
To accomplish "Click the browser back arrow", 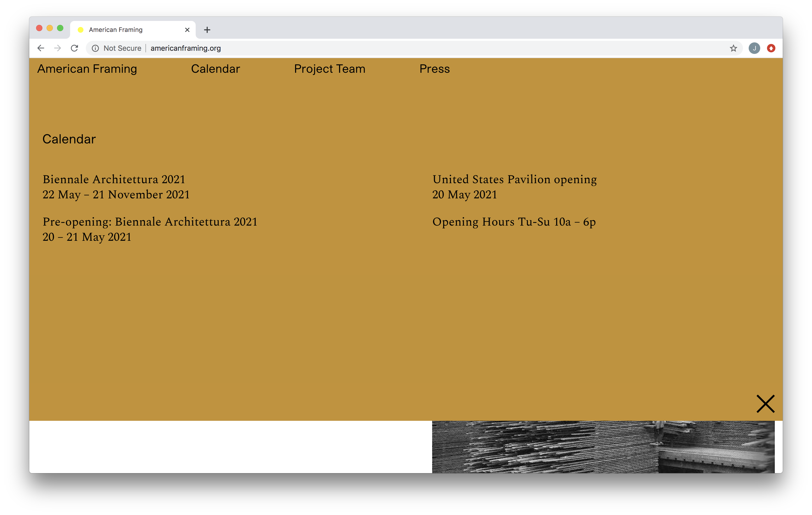I will (41, 48).
